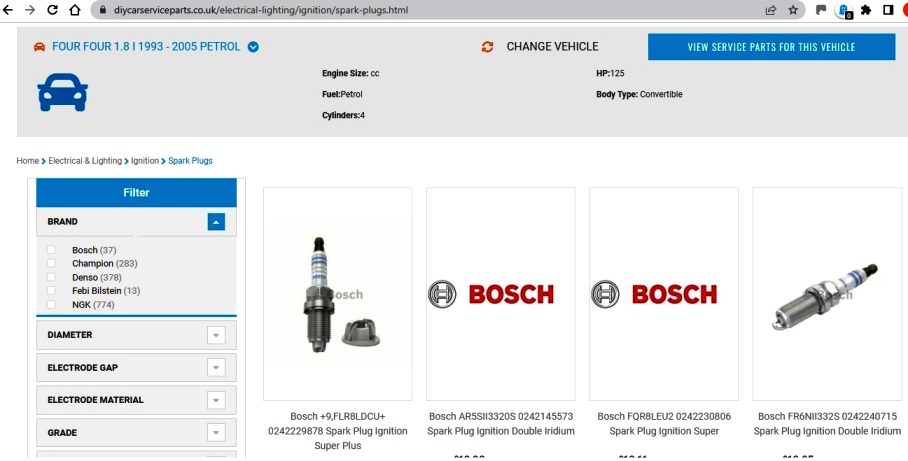This screenshot has width=908, height=461.
Task: Open the browser extensions puzzle icon
Action: coord(866,10)
